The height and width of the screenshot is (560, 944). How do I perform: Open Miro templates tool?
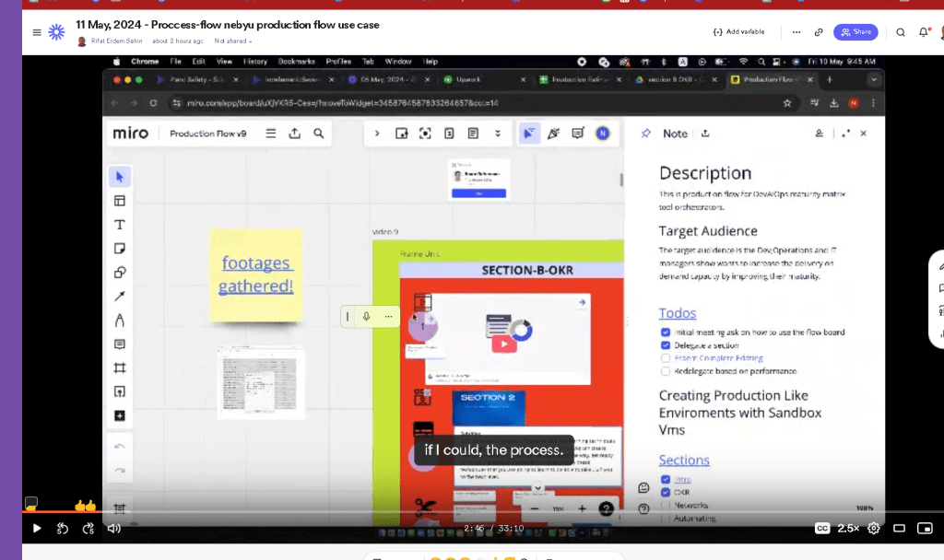pos(119,201)
